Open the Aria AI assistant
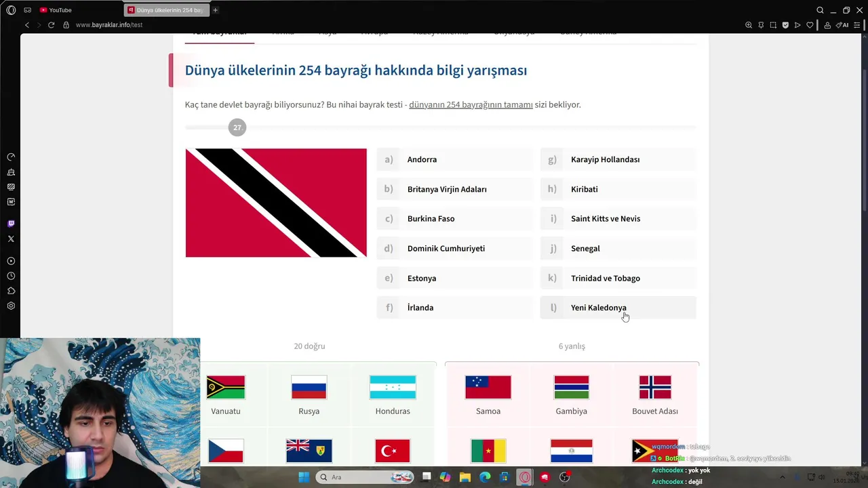This screenshot has height=488, width=868. pyautogui.click(x=843, y=25)
